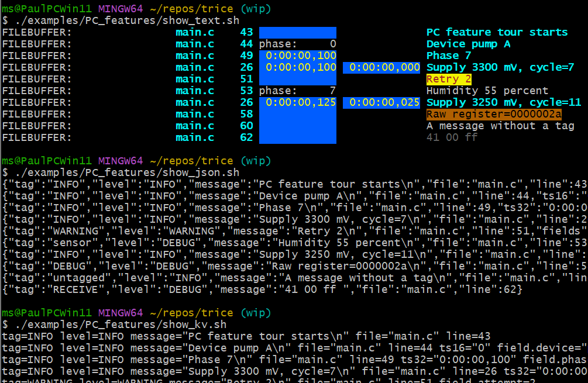This screenshot has height=383, width=588.
Task: Click the 0:00:00,000 blue timestamp
Action: [381, 67]
